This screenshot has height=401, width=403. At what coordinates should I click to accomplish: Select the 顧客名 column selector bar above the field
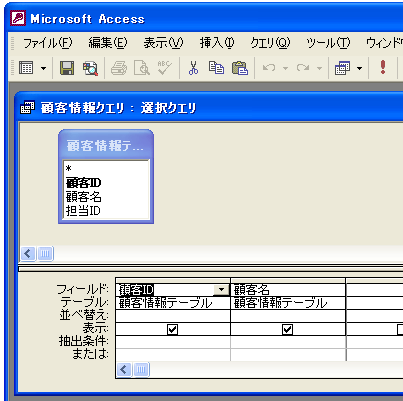(288, 280)
